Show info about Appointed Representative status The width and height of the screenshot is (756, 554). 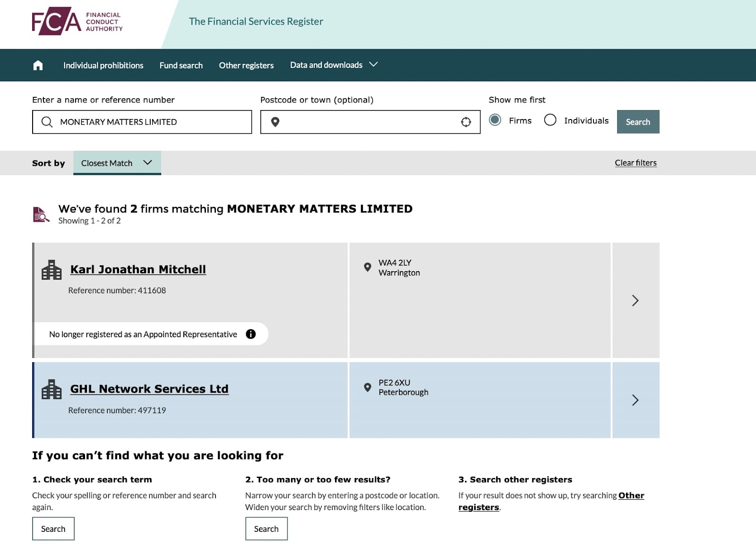click(251, 334)
